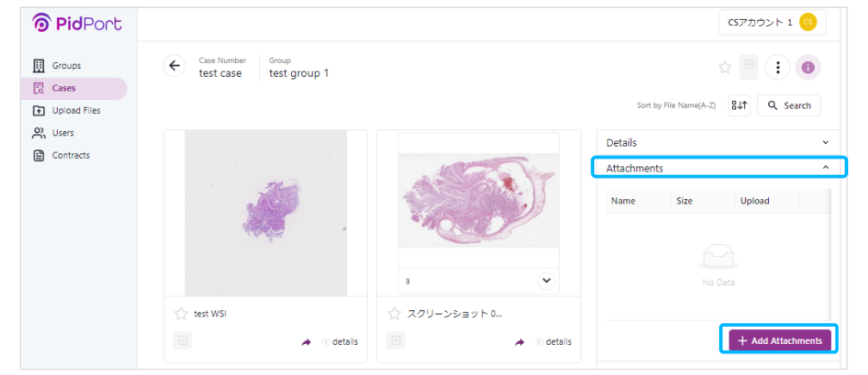Toggle the sort order icon
Image resolution: width=868 pixels, height=375 pixels.
739,105
